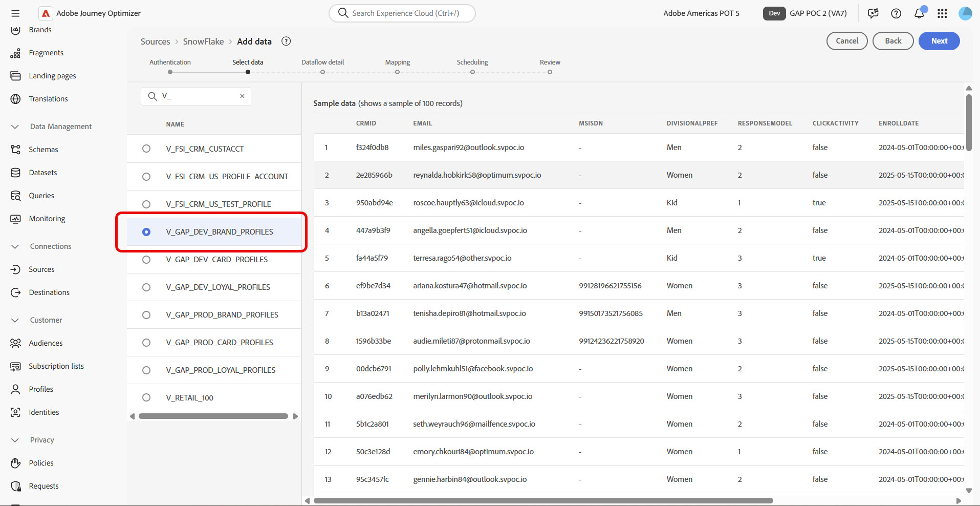This screenshot has height=506, width=980.
Task: Click the Schemas icon in sidebar
Action: tap(16, 150)
